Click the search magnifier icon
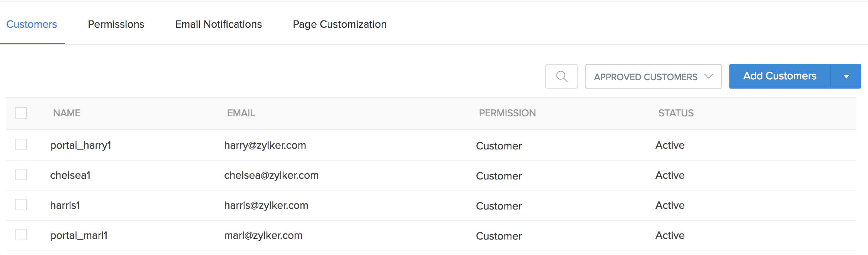The image size is (868, 255). [x=561, y=76]
